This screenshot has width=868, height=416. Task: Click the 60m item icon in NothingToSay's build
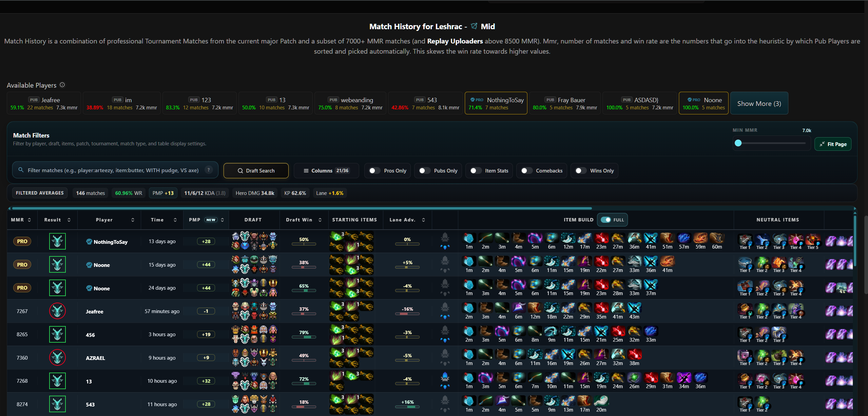(717, 238)
